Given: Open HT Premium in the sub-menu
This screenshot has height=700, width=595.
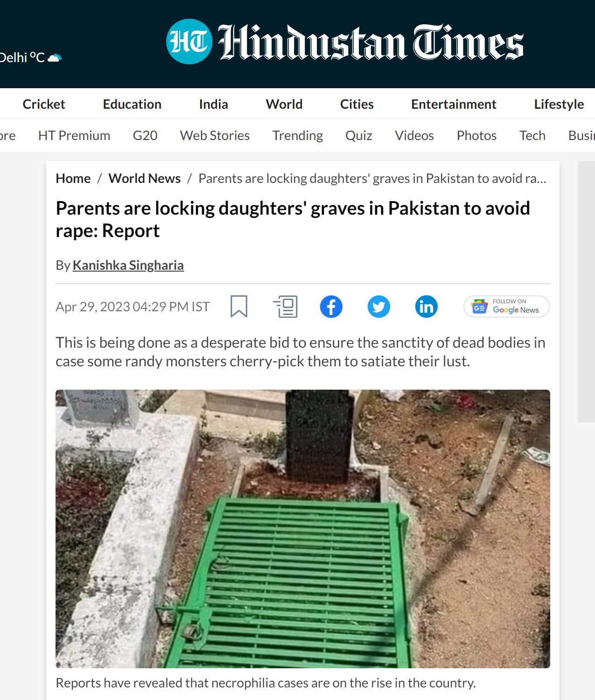Looking at the screenshot, I should coord(74,135).
